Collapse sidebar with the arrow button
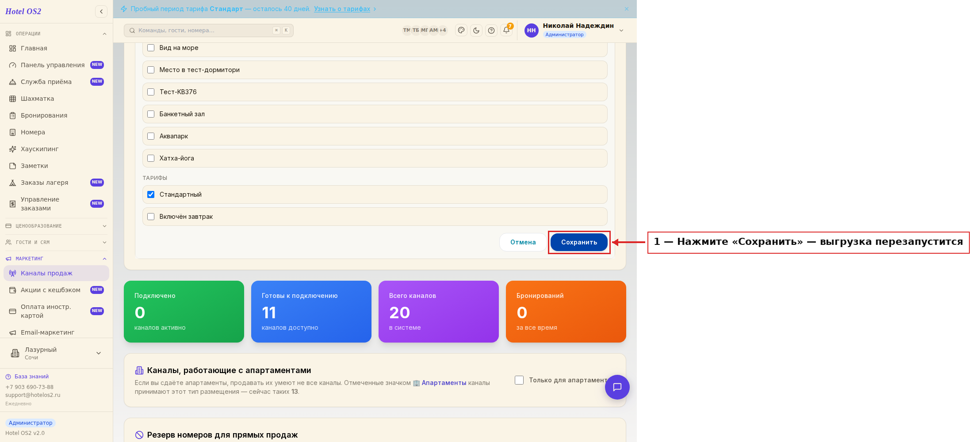The height and width of the screenshot is (442, 980). tap(101, 11)
